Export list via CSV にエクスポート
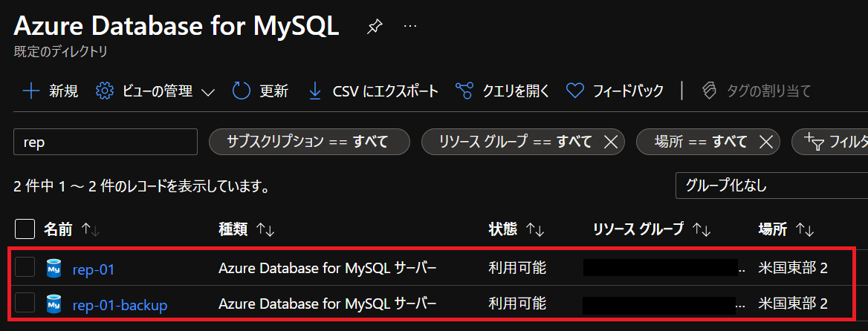868x331 pixels. 373,91
